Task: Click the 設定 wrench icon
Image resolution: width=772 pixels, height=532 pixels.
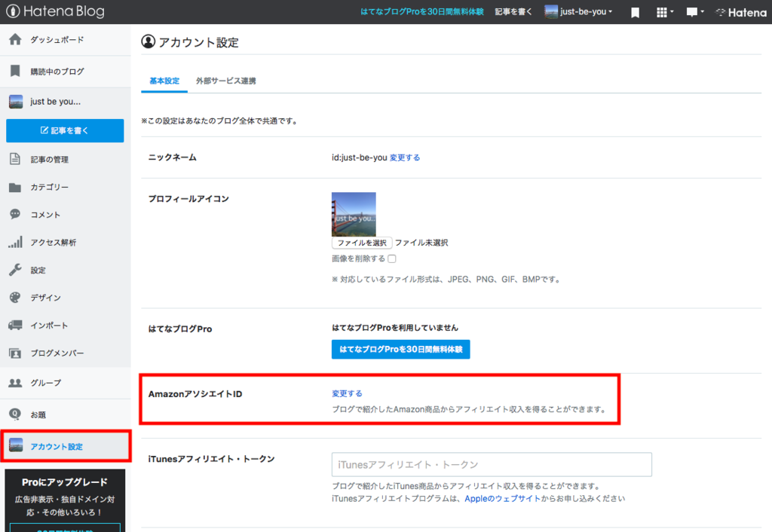Action: tap(15, 270)
